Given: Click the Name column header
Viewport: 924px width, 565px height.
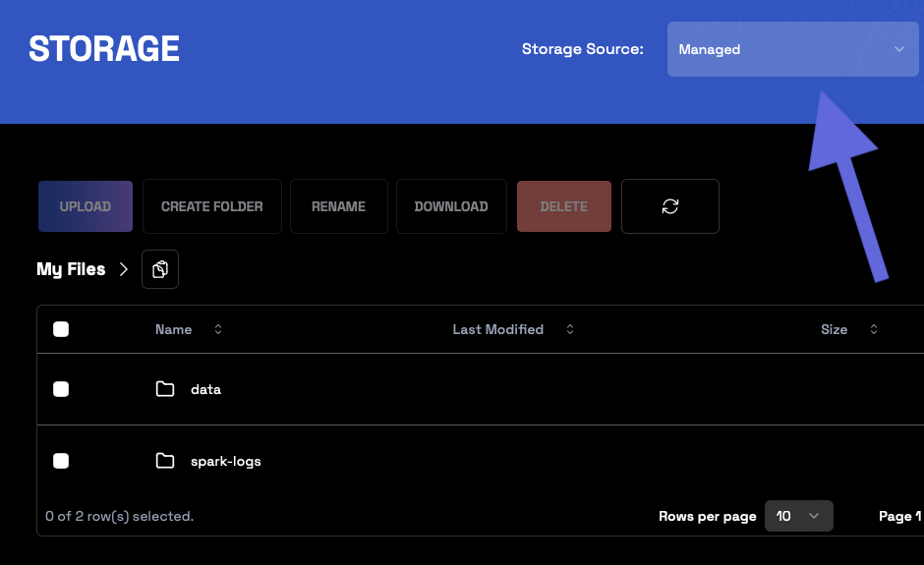Looking at the screenshot, I should pos(173,329).
